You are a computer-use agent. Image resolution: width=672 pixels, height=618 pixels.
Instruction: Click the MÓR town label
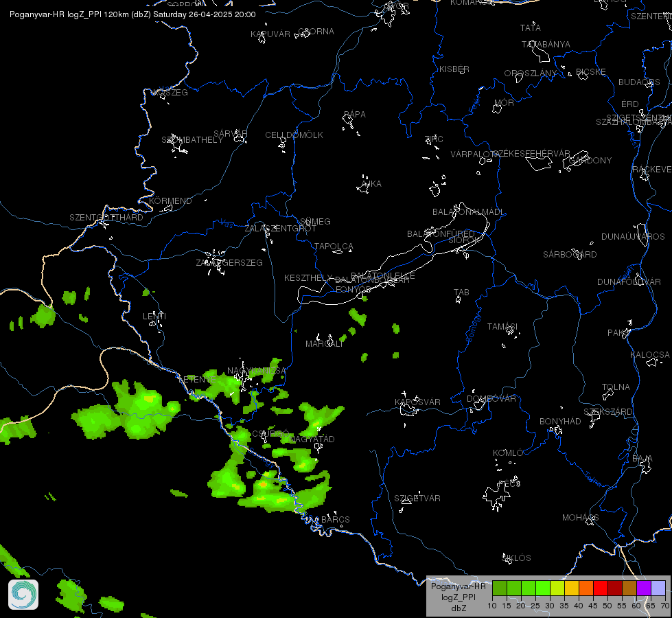(x=504, y=102)
